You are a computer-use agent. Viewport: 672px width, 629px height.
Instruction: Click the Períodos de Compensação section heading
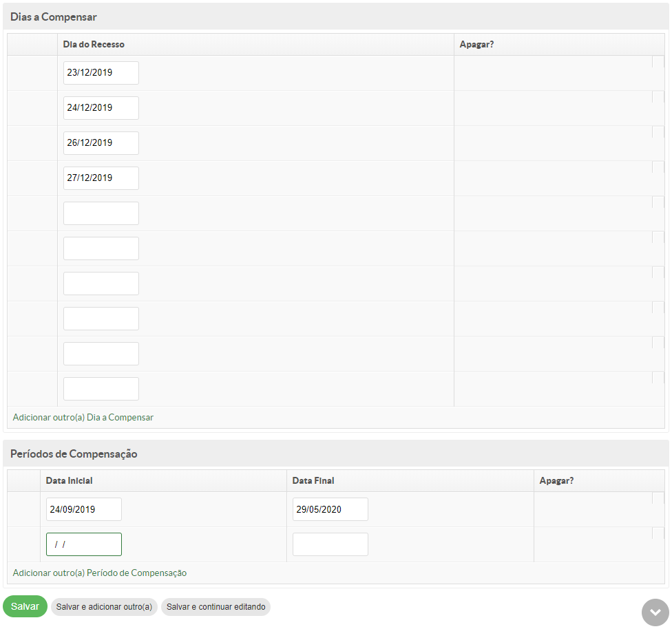pyautogui.click(x=74, y=454)
